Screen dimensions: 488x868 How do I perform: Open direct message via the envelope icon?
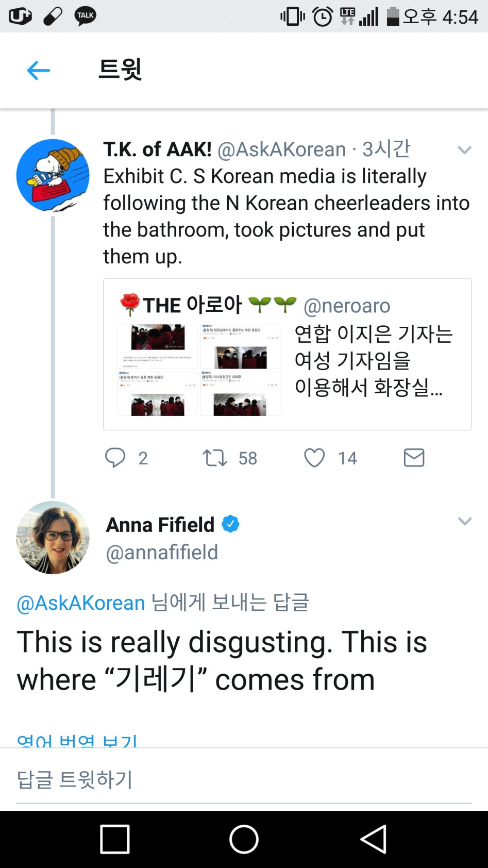[x=414, y=458]
